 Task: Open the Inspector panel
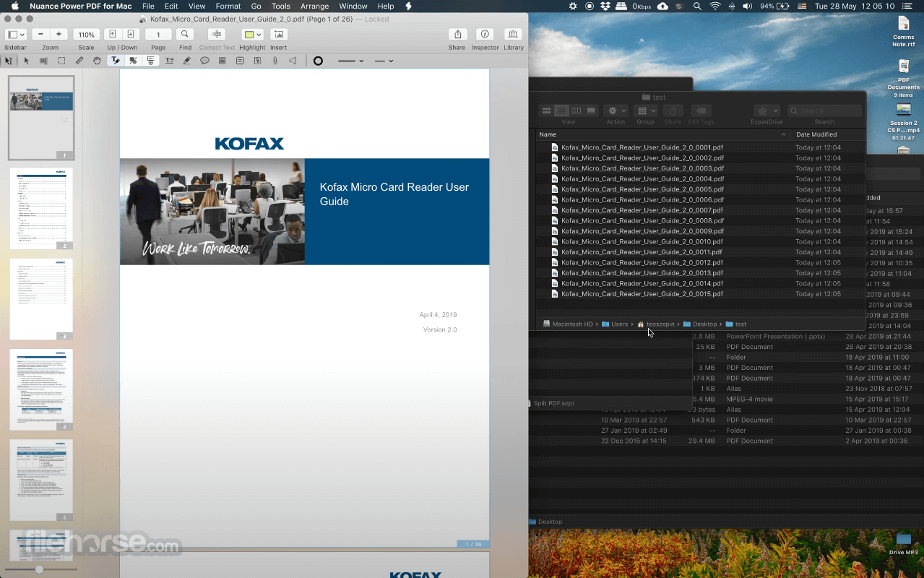point(485,35)
